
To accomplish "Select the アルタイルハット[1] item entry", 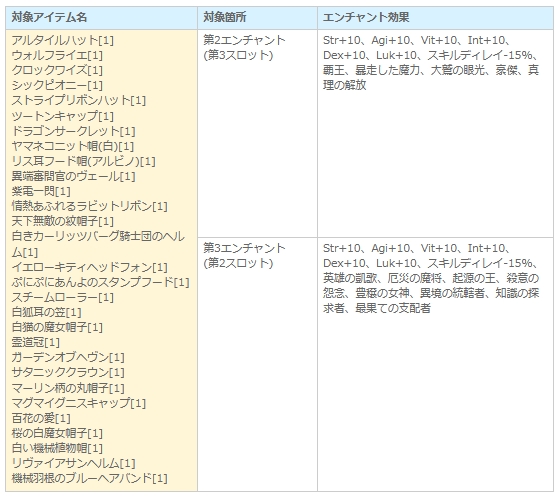I will pos(63,40).
